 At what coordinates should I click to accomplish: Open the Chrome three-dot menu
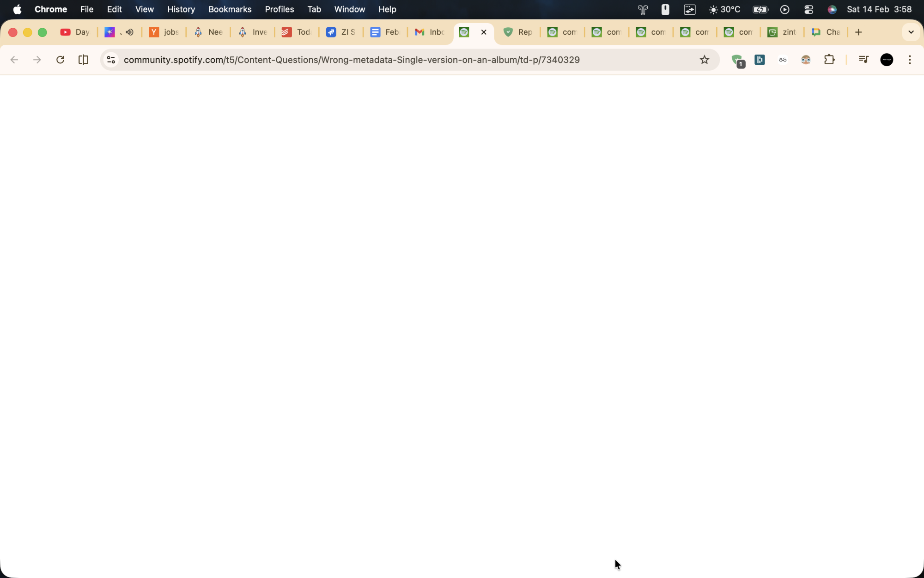[x=910, y=60]
